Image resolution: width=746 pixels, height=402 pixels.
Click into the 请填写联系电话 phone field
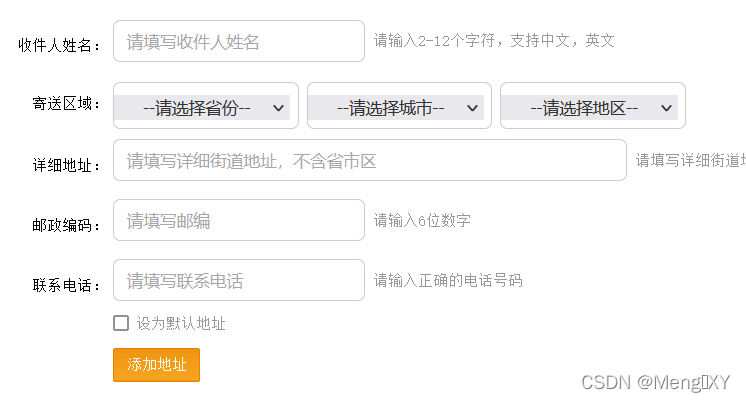pos(239,280)
